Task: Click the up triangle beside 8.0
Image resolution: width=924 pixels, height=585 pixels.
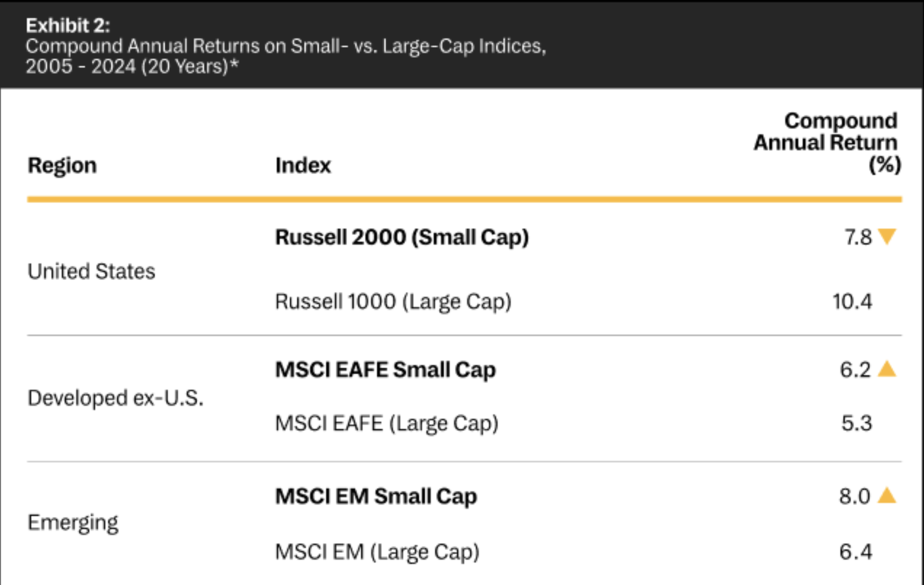Action: (x=887, y=496)
